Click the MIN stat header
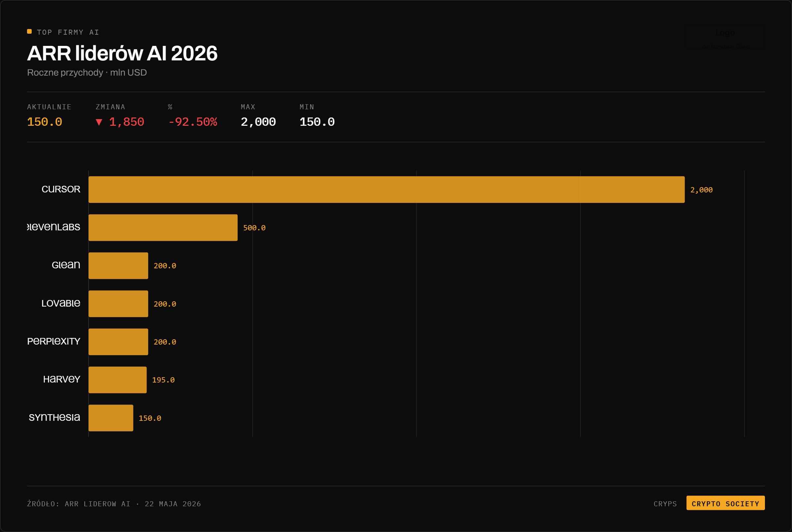Screen dimensions: 792x532 pos(307,107)
